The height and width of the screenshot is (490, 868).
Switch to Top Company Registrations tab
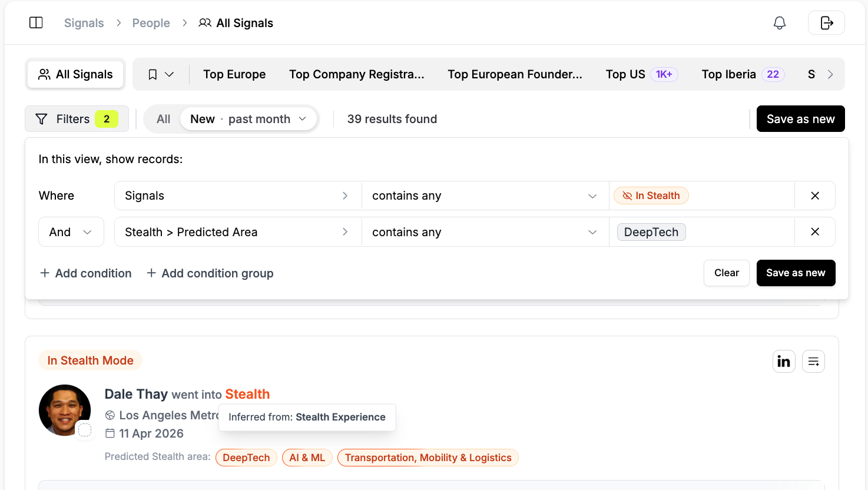coord(357,74)
